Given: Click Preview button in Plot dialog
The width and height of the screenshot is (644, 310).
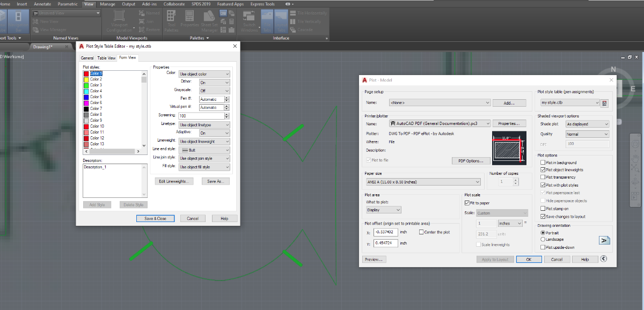Looking at the screenshot, I should point(374,259).
